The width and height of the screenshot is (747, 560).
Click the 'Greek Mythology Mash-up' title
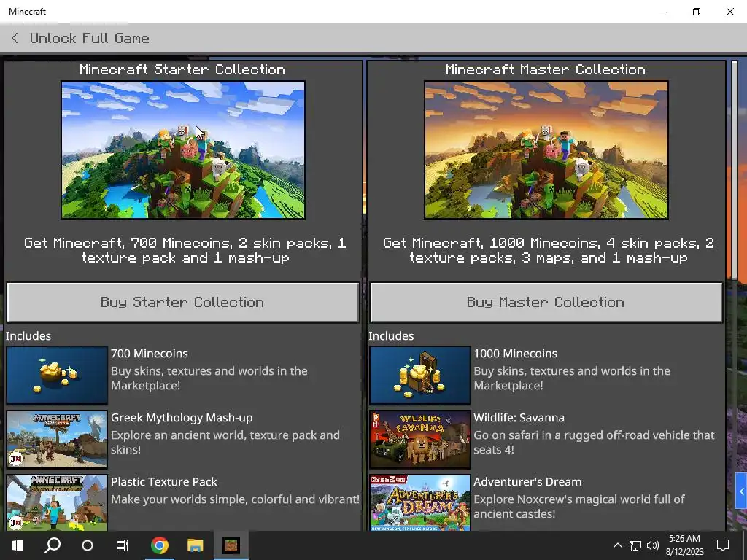tap(182, 418)
